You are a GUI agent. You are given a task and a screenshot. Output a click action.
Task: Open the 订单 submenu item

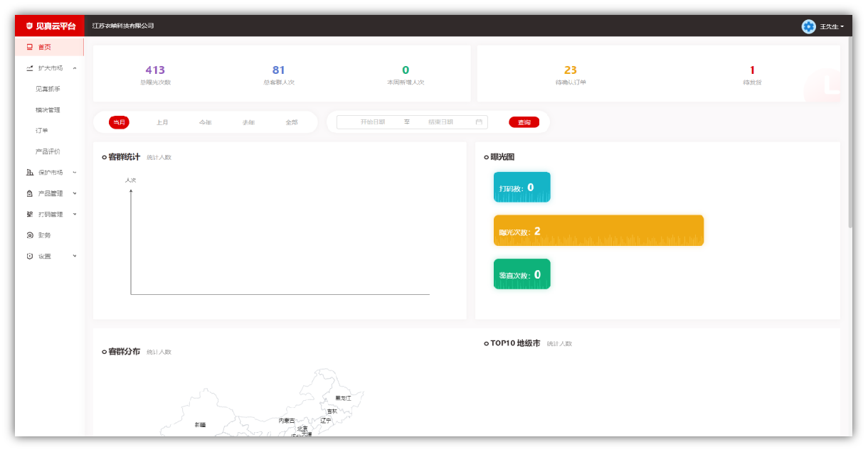point(42,131)
